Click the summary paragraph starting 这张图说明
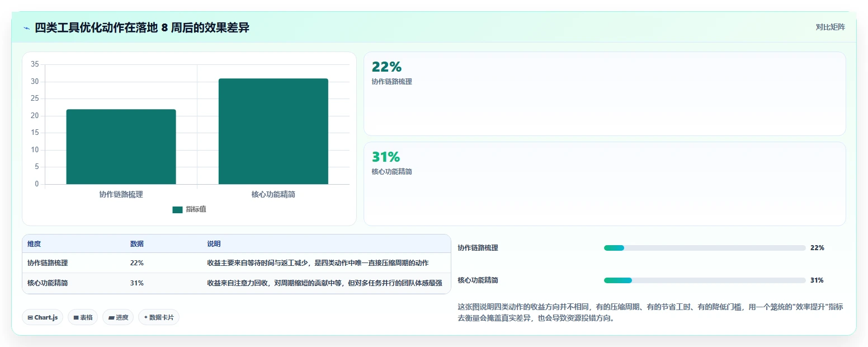The height and width of the screenshot is (347, 868). tap(650, 313)
